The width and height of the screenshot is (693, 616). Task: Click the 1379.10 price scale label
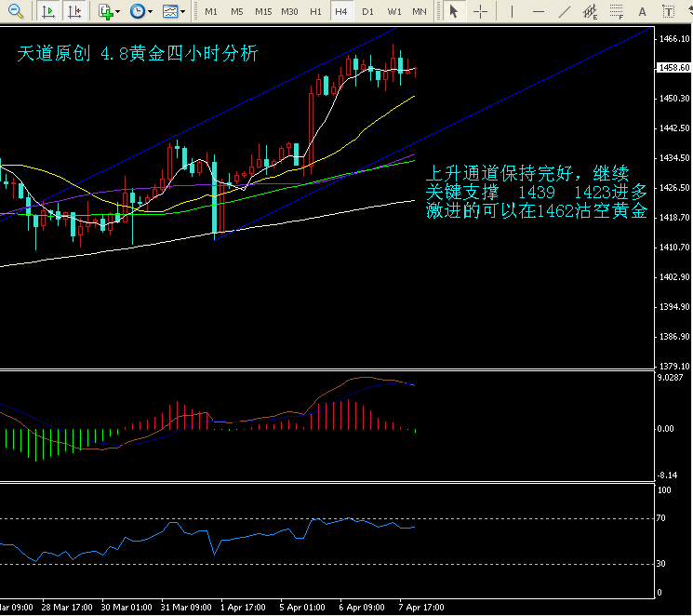coord(674,366)
